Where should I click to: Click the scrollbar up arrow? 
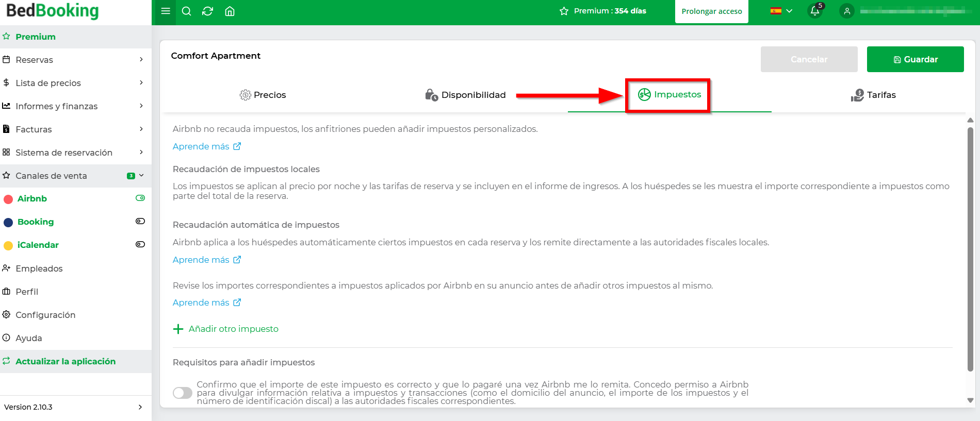(970, 120)
